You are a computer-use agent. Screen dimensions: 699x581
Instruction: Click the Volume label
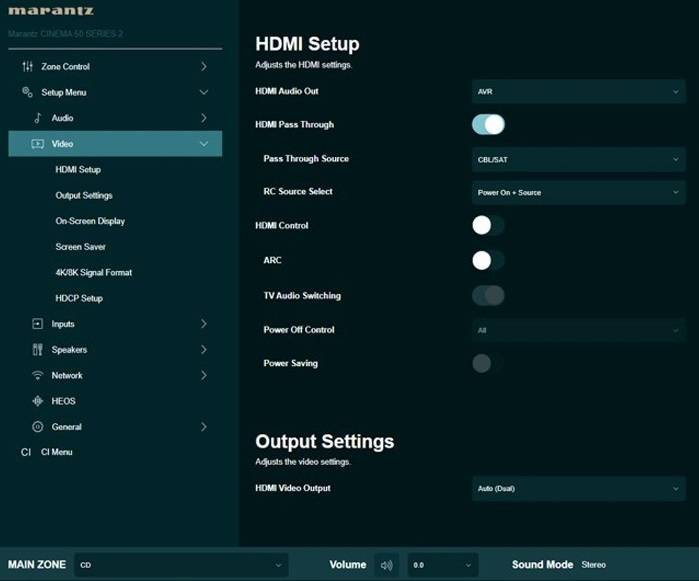pos(348,565)
